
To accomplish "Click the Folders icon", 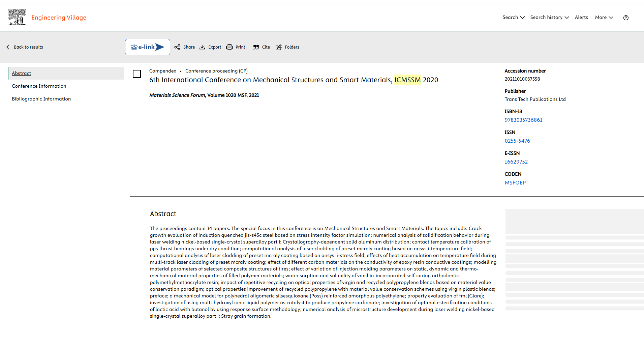I will pos(279,47).
